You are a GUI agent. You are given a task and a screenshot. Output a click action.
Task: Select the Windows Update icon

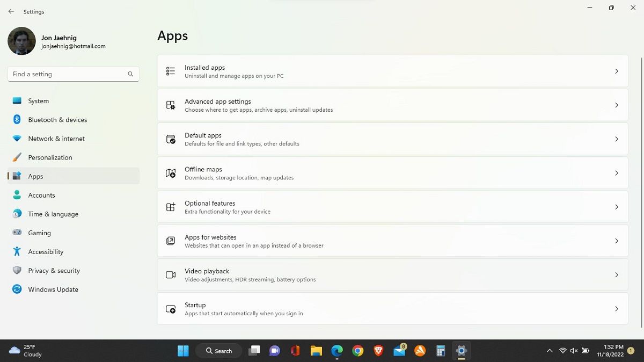17,289
